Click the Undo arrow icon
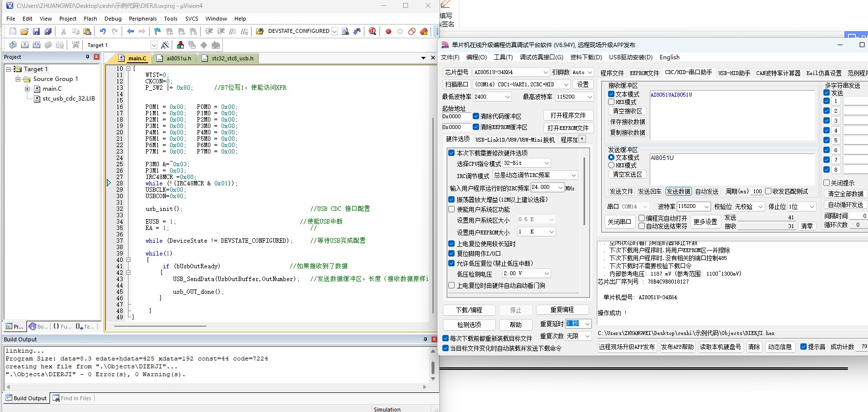Image resolution: width=868 pixels, height=412 pixels. pos(103,31)
